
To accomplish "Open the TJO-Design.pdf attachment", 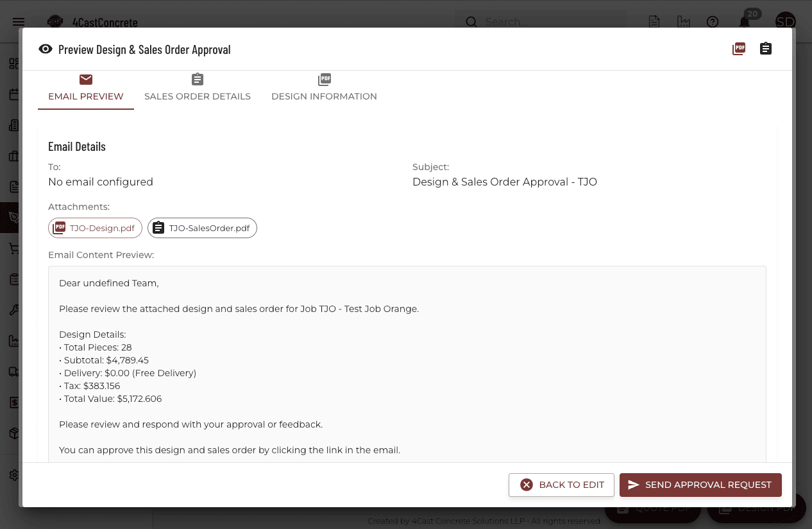I will click(95, 227).
